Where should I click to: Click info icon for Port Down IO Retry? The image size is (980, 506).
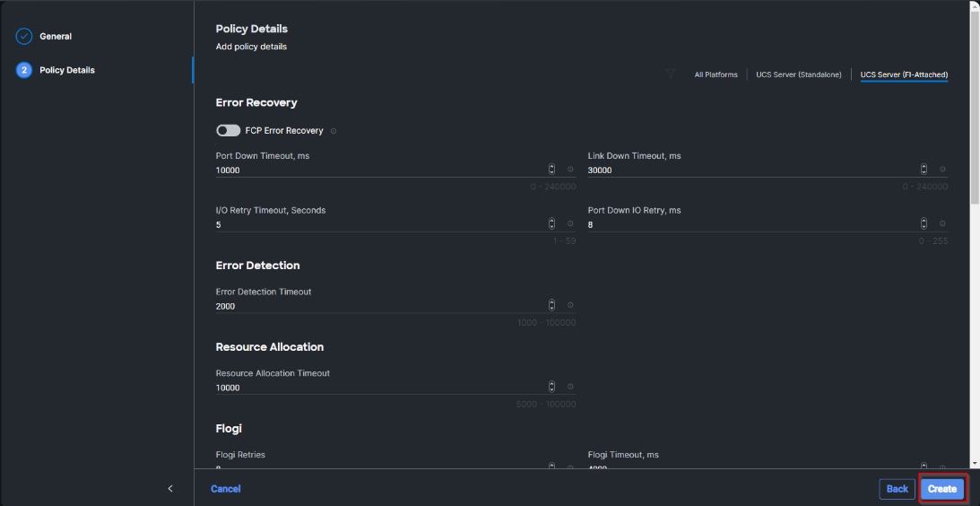pyautogui.click(x=942, y=224)
